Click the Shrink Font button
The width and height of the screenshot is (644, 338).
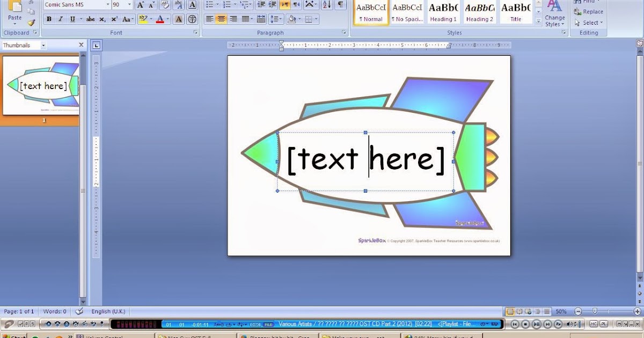[x=152, y=5]
